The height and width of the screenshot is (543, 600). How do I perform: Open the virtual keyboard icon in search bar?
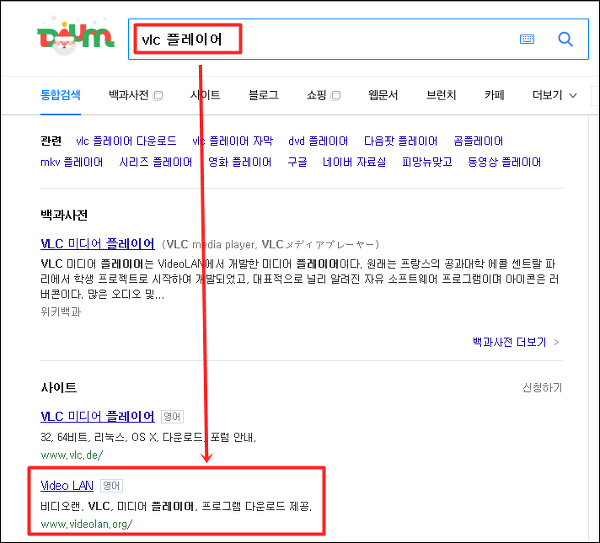[x=527, y=39]
